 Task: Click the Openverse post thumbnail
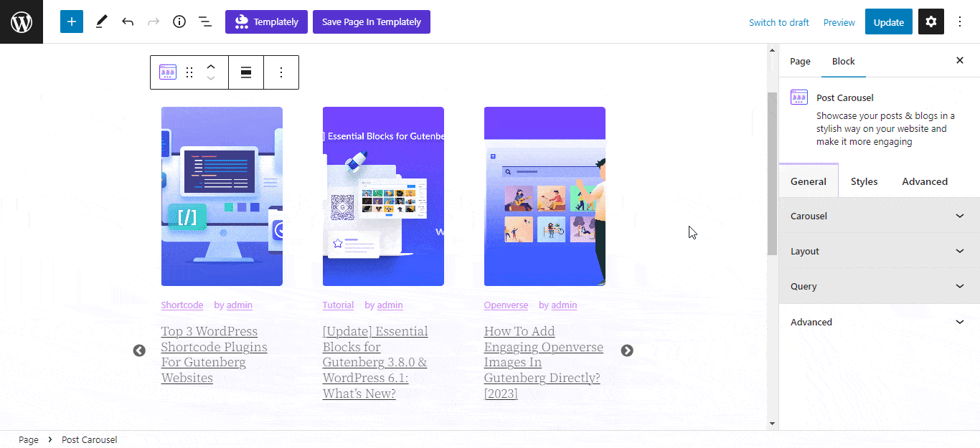click(x=545, y=196)
